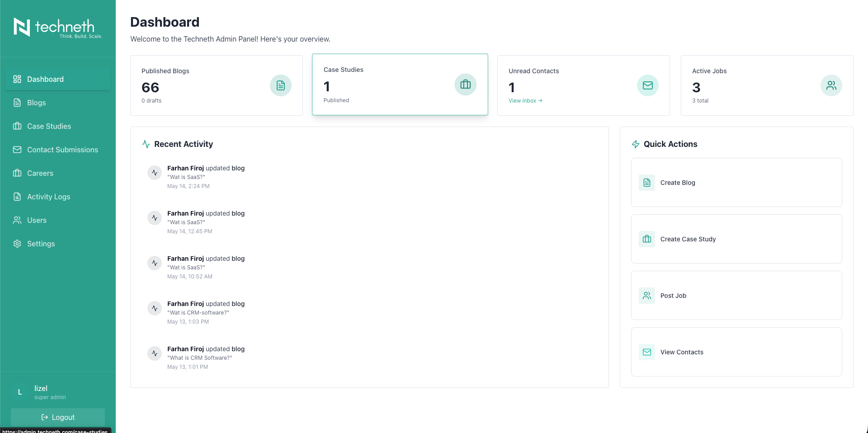Go to Users in the sidebar
868x433 pixels.
point(58,220)
